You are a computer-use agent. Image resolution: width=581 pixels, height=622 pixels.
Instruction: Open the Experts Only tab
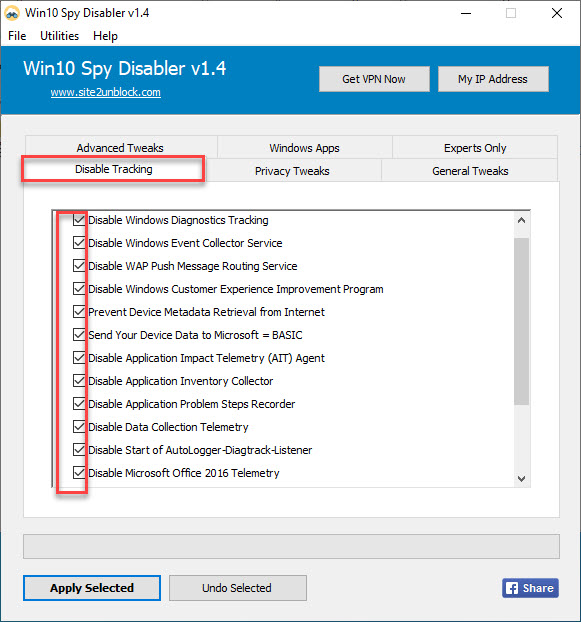click(475, 148)
